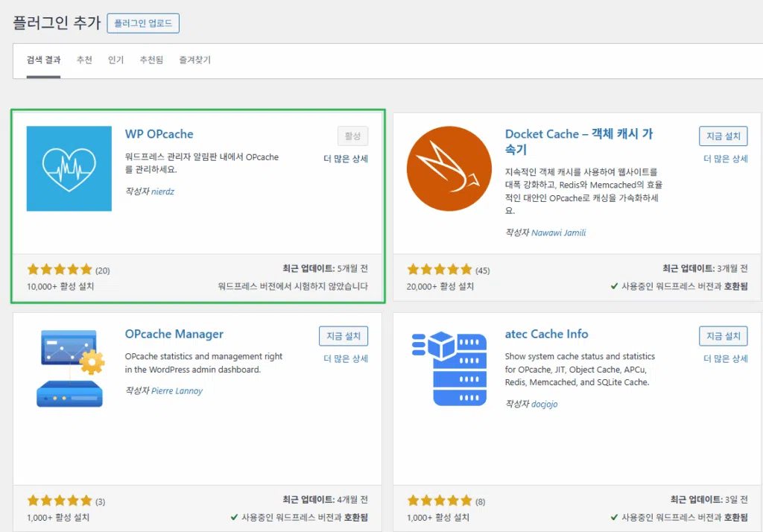Click the WP OPcache heart monitor icon

[x=69, y=168]
